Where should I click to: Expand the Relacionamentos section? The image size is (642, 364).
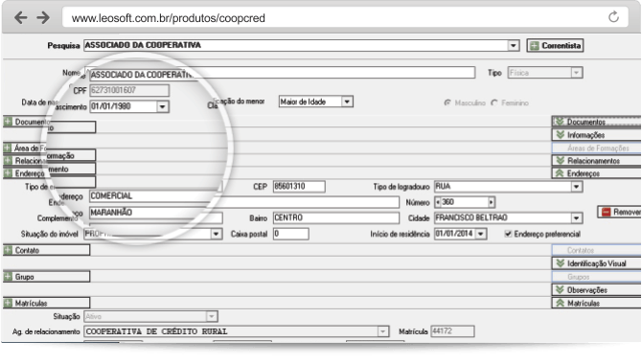click(x=597, y=161)
